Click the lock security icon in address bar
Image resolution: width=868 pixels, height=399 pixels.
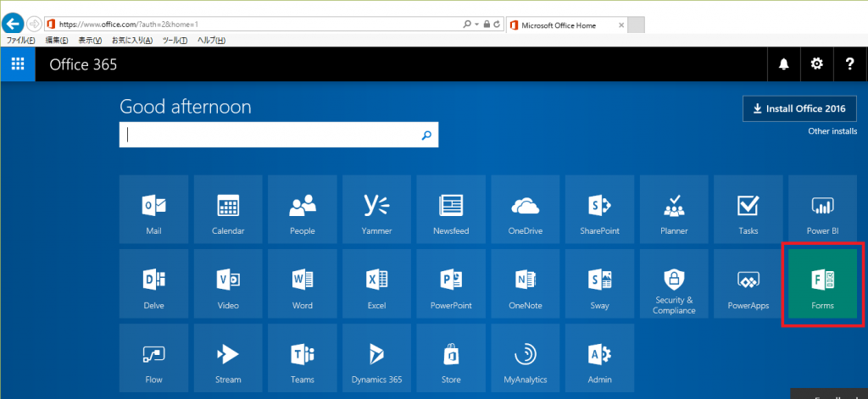[x=487, y=25]
